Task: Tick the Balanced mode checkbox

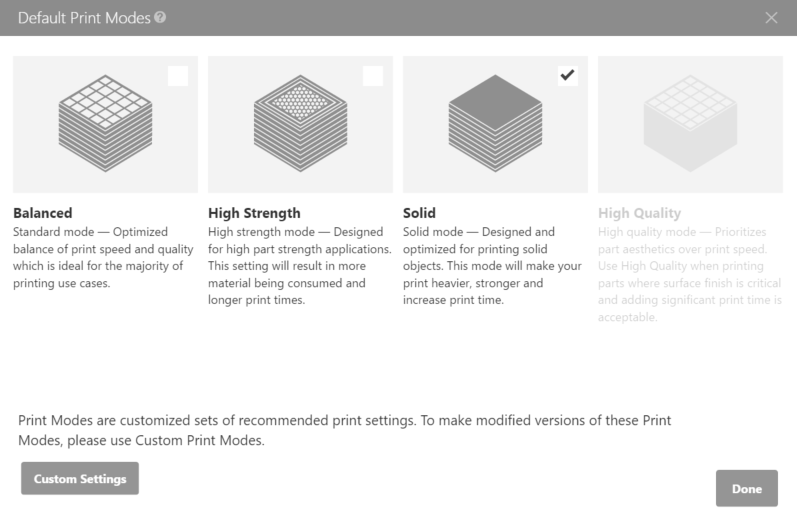Action: coord(178,76)
